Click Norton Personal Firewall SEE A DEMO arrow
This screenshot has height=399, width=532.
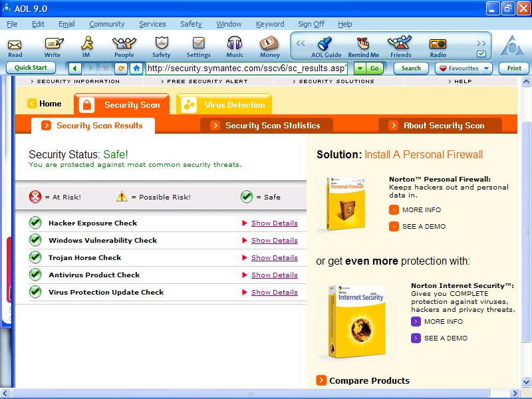point(394,226)
